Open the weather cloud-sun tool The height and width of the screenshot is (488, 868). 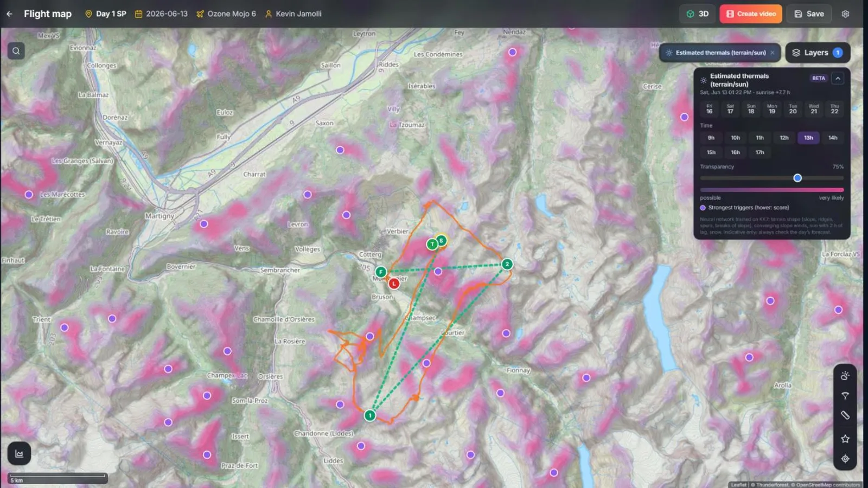point(845,376)
